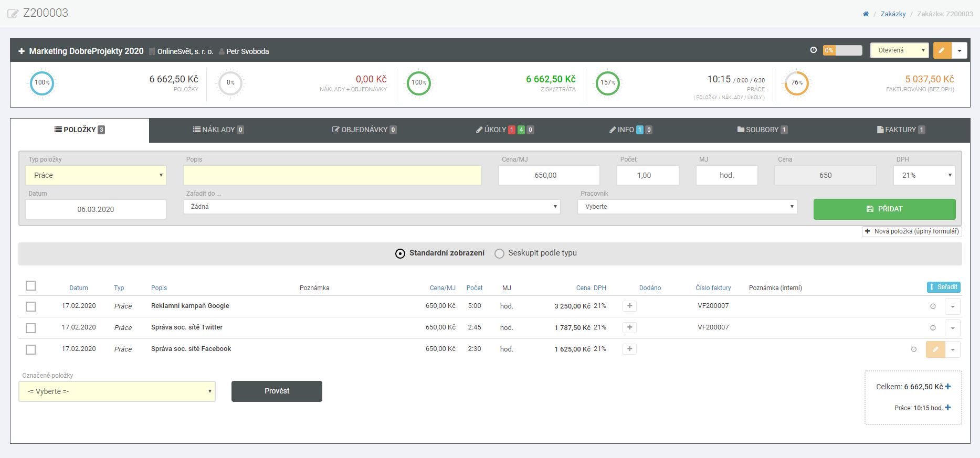Switch to the Info tab
Viewport: 980px width, 458px height.
click(630, 130)
